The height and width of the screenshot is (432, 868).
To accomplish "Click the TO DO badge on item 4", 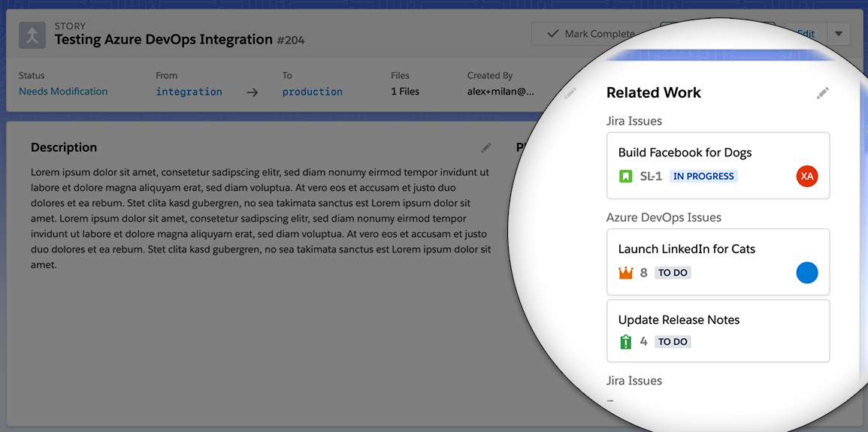I will pyautogui.click(x=673, y=342).
